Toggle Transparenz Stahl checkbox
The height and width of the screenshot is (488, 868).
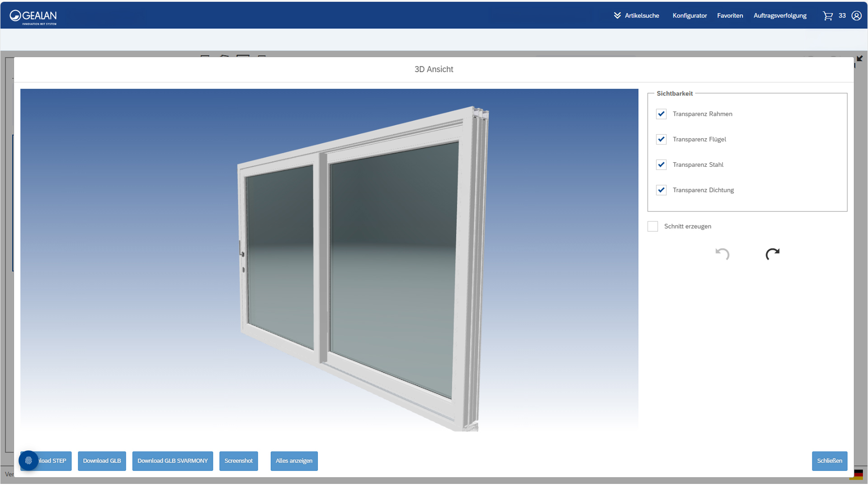click(661, 164)
